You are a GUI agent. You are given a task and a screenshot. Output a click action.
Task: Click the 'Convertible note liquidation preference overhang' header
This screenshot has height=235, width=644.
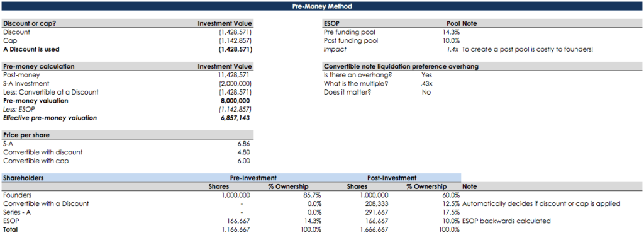(401, 66)
